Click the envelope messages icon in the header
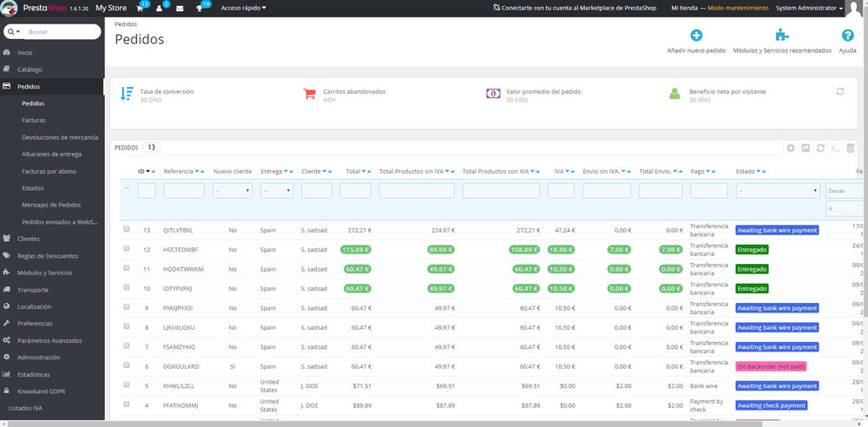 pyautogui.click(x=180, y=8)
